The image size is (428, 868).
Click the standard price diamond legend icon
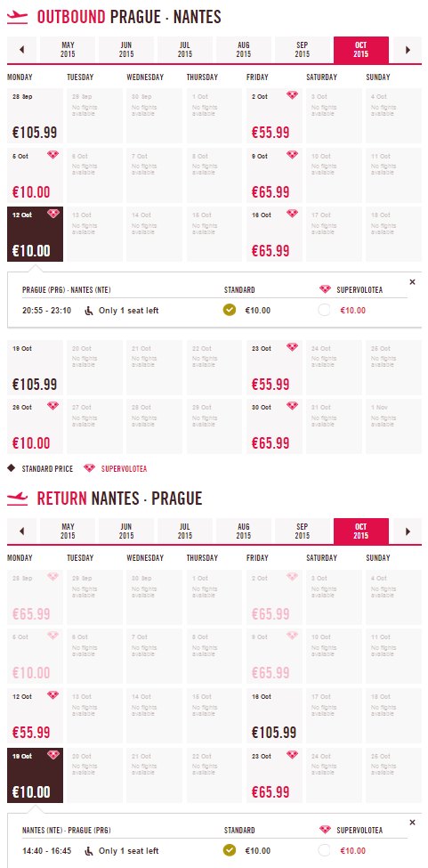[11, 468]
